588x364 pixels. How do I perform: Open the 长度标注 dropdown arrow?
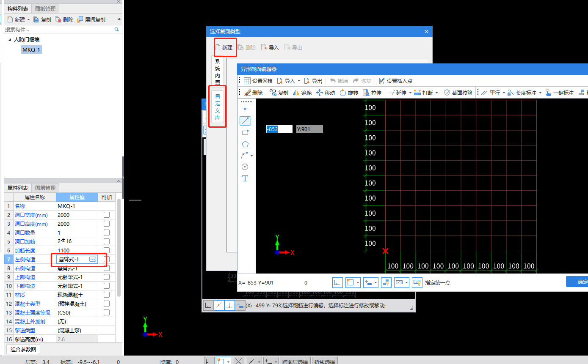[x=540, y=93]
